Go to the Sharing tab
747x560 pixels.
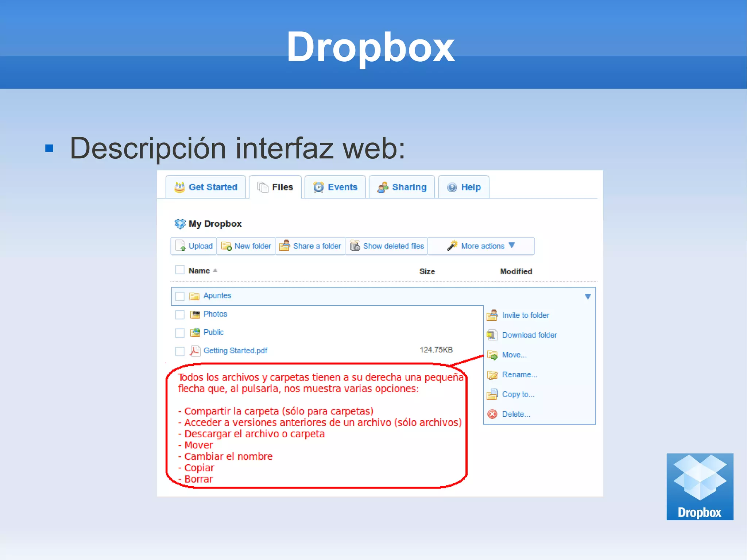[402, 187]
